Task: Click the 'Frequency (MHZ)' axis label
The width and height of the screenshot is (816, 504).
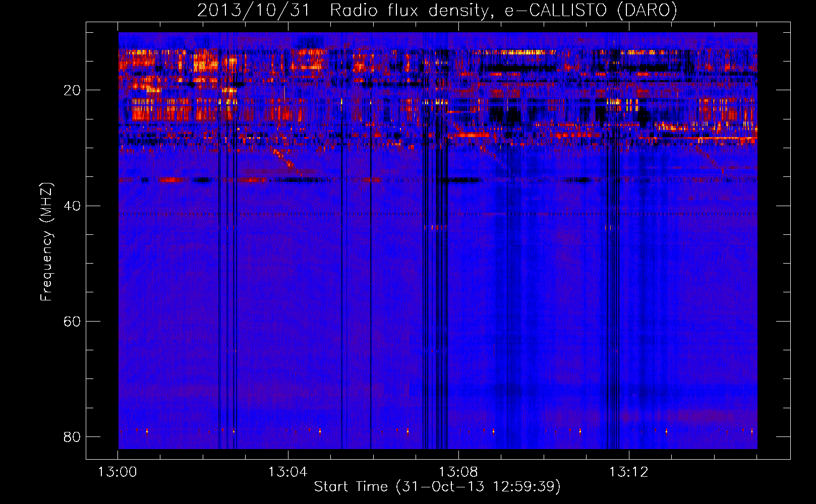Action: click(46, 242)
